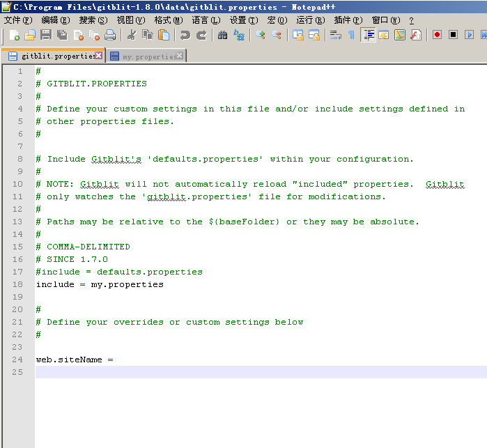Click line number 24 in the margin

pos(17,360)
